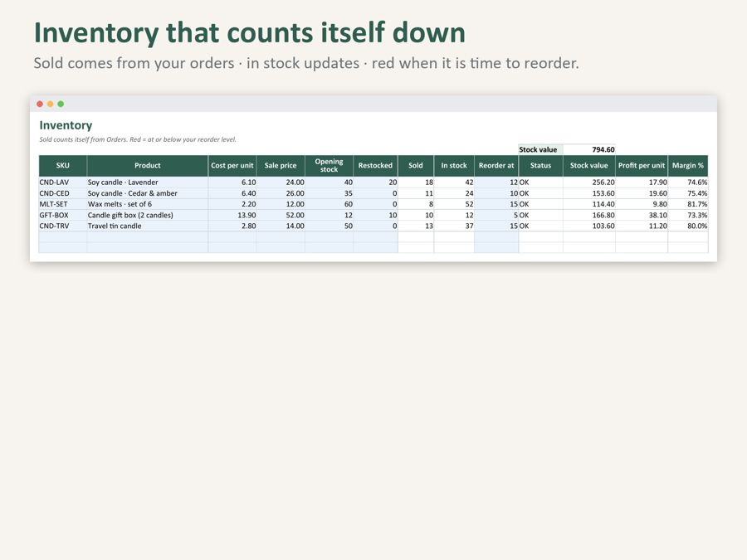Screen dimensions: 747x560
Task: Click the 794.60 total stock value cell
Action: click(589, 149)
